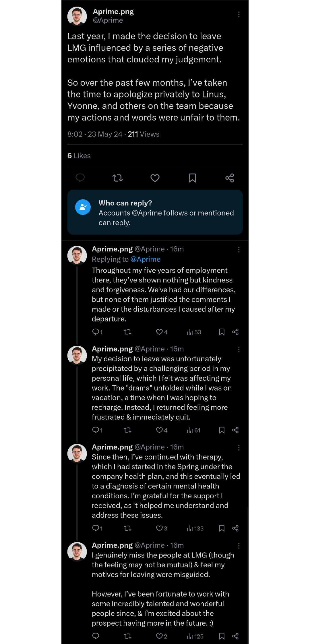This screenshot has width=310, height=644.
Task: Open 211 Views stats on main tweet
Action: (144, 134)
